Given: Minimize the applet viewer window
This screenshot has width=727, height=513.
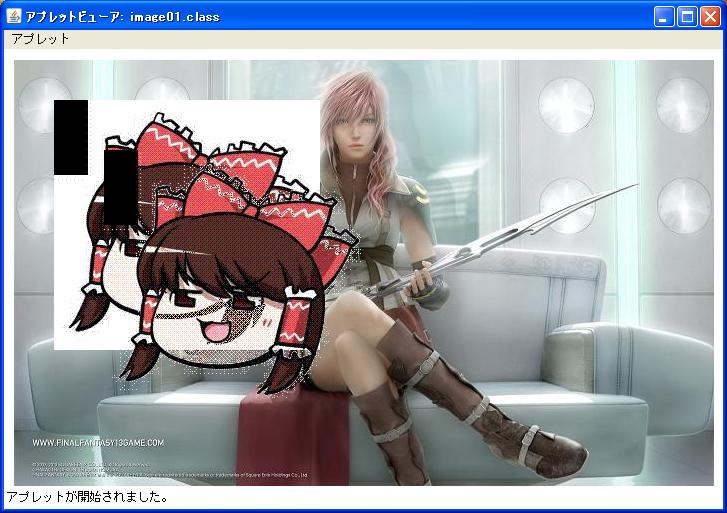Looking at the screenshot, I should coord(665,16).
